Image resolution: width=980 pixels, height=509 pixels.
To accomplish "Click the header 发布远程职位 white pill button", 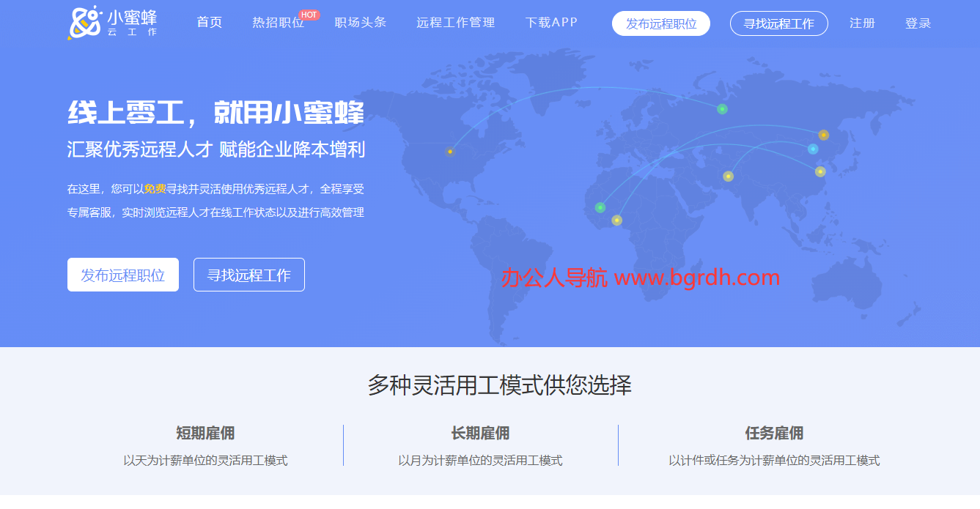I will (x=660, y=23).
